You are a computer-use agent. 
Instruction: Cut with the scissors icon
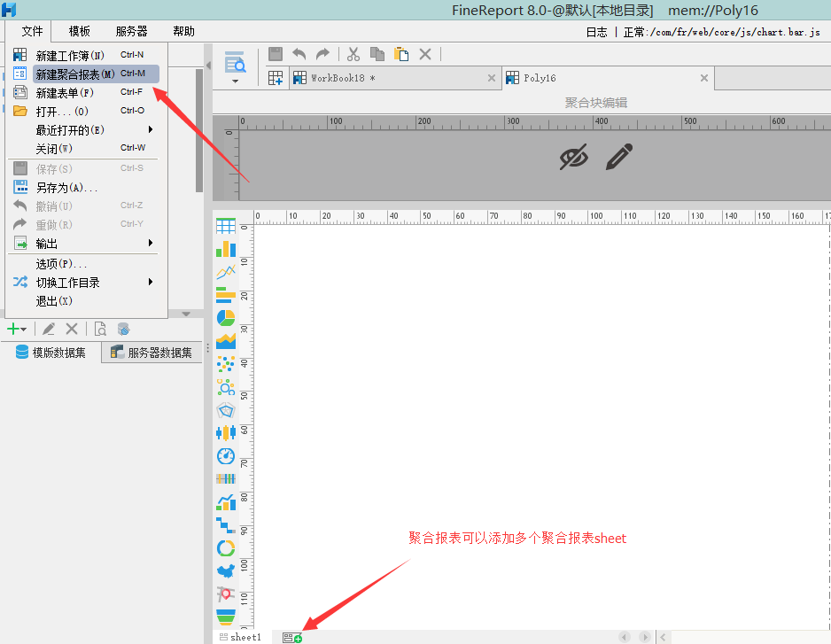tap(353, 54)
